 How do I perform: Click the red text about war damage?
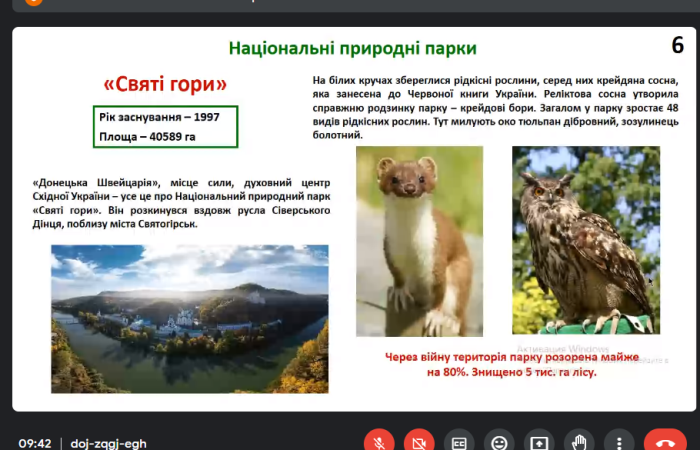tap(510, 364)
